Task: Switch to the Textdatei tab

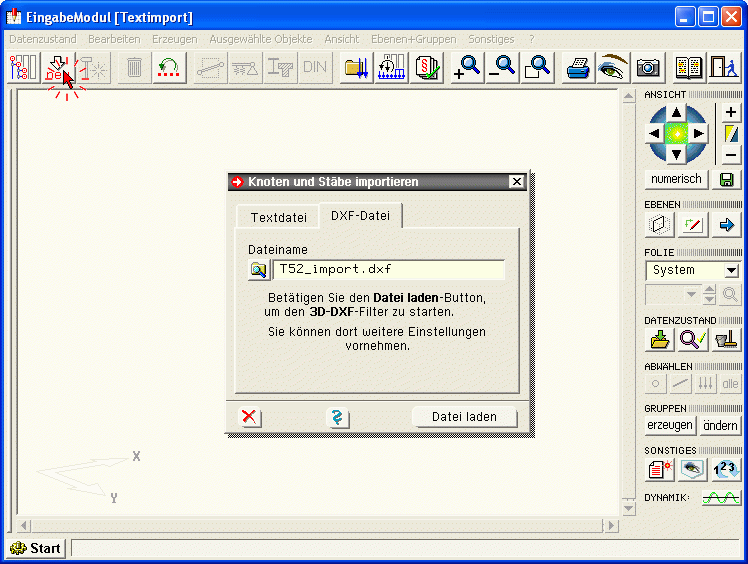Action: point(279,217)
